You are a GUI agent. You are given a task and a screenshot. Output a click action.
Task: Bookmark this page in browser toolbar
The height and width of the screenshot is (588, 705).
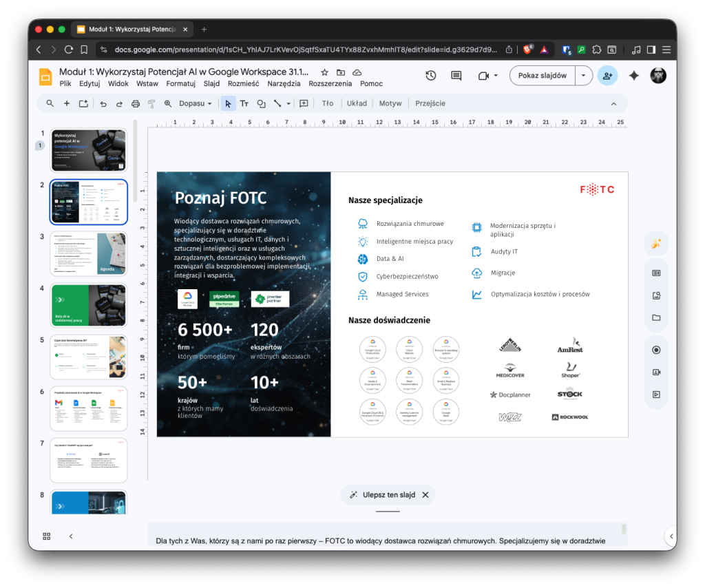point(84,50)
